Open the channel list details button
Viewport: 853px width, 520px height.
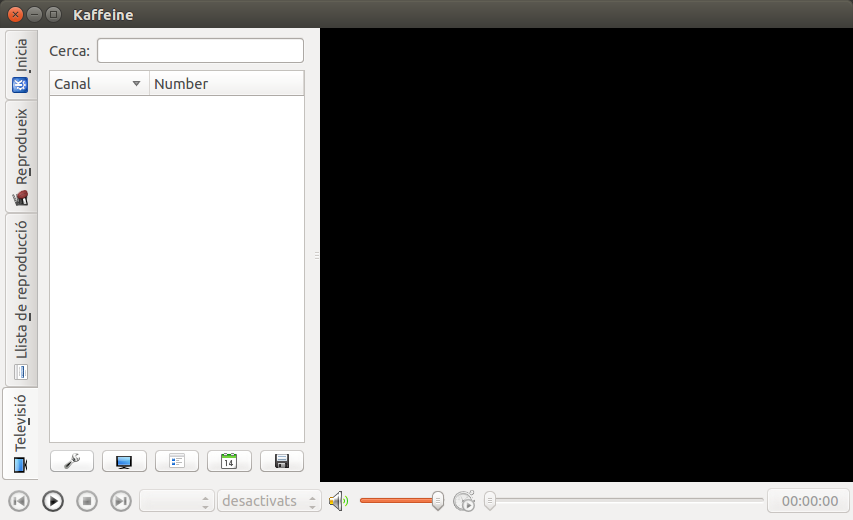point(177,461)
